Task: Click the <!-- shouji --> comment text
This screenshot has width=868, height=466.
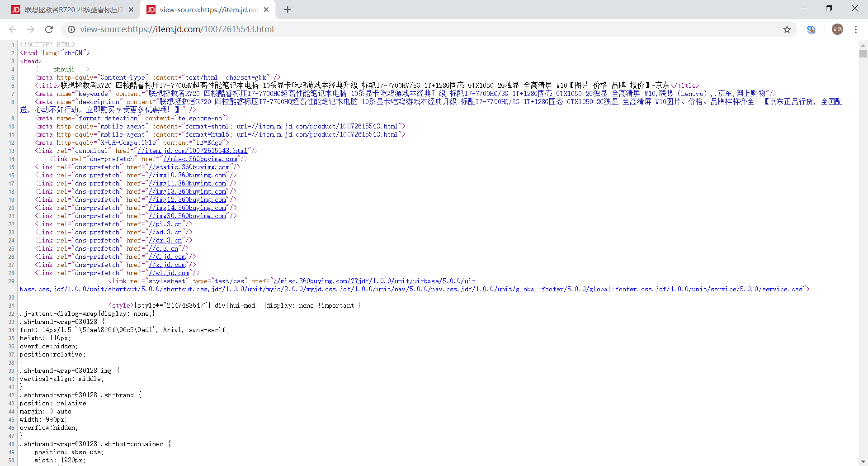Action: coord(62,69)
